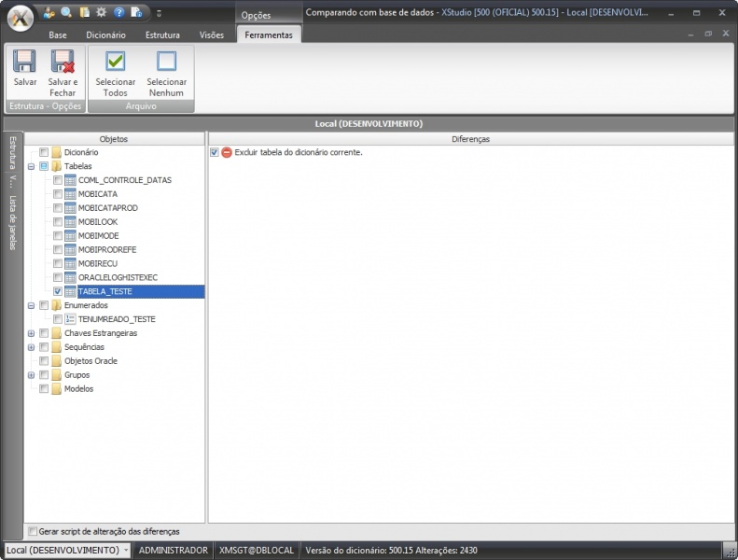Image resolution: width=738 pixels, height=560 pixels.
Task: Open the Local (DESENVOLVIMENTO) status bar dropdown
Action: click(126, 550)
